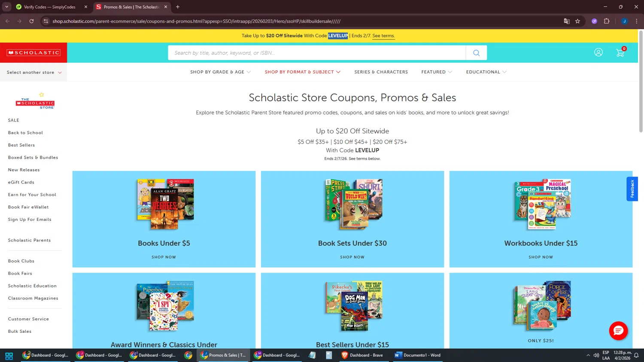The width and height of the screenshot is (644, 362).
Task: Open Bulk Sales sidebar link
Action: click(20, 332)
